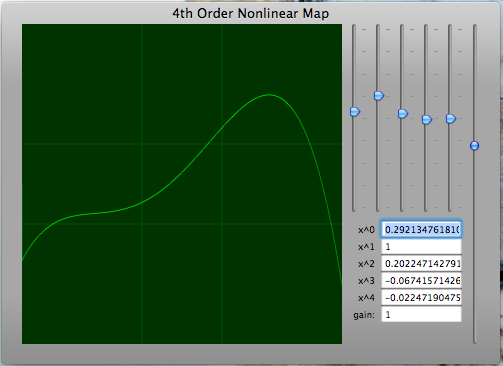Click the x^1 coefficient slider thumb
The width and height of the screenshot is (503, 366).
click(x=379, y=96)
